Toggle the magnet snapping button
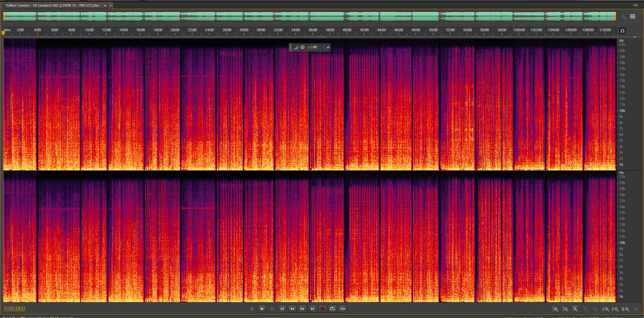The image size is (644, 318). pos(623,31)
